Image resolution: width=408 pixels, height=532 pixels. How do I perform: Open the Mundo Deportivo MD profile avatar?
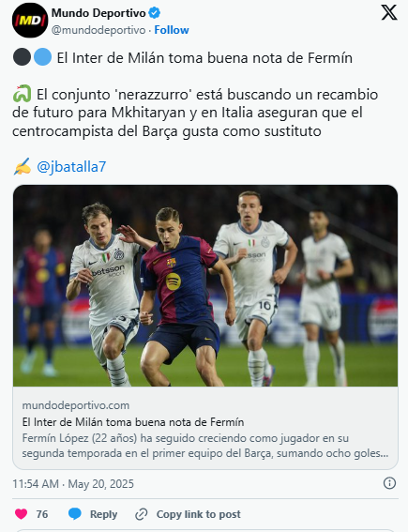[x=30, y=21]
